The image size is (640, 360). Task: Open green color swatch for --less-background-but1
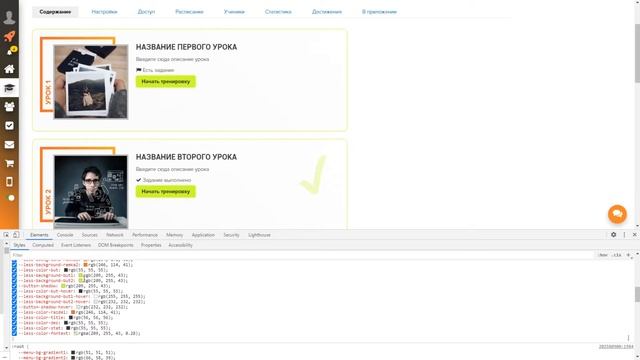(x=81, y=275)
